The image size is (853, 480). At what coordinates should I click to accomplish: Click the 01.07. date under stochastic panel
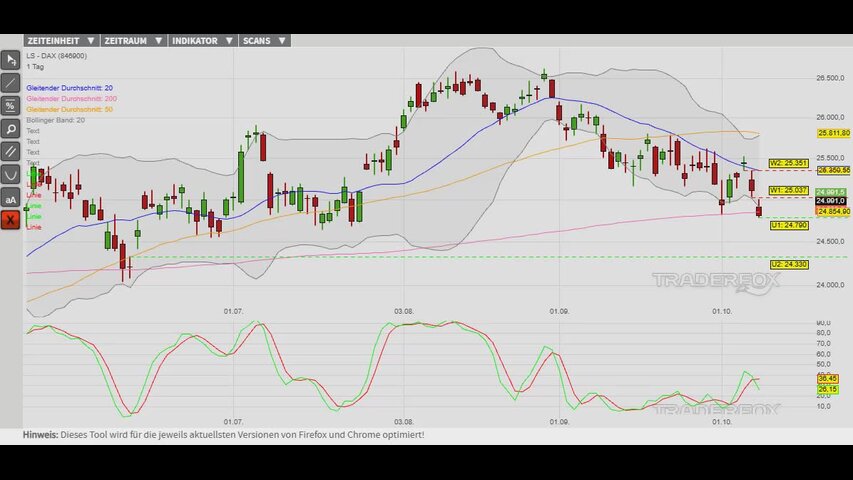[233, 422]
